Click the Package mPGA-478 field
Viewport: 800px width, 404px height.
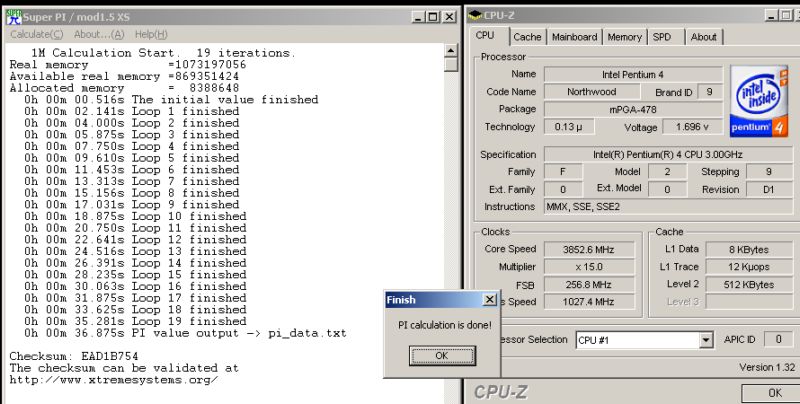pyautogui.click(x=633, y=109)
